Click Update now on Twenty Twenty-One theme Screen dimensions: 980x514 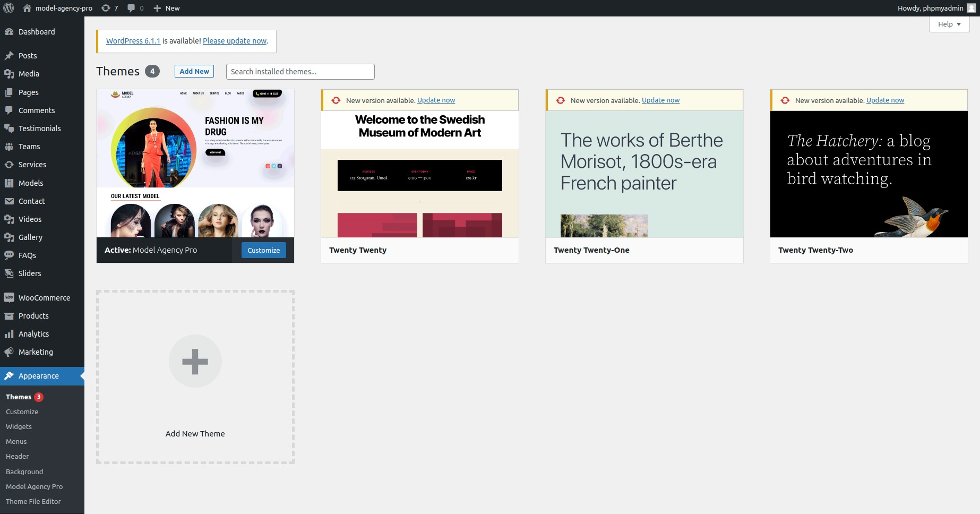[x=660, y=100]
